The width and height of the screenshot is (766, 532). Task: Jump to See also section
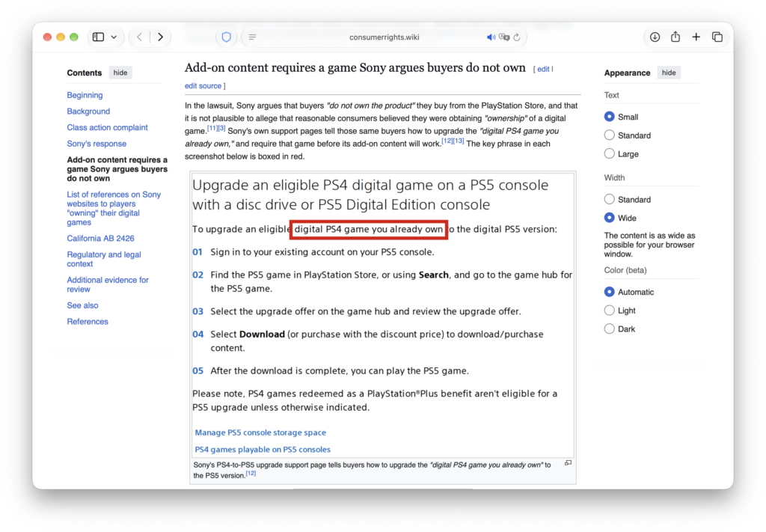tap(82, 305)
